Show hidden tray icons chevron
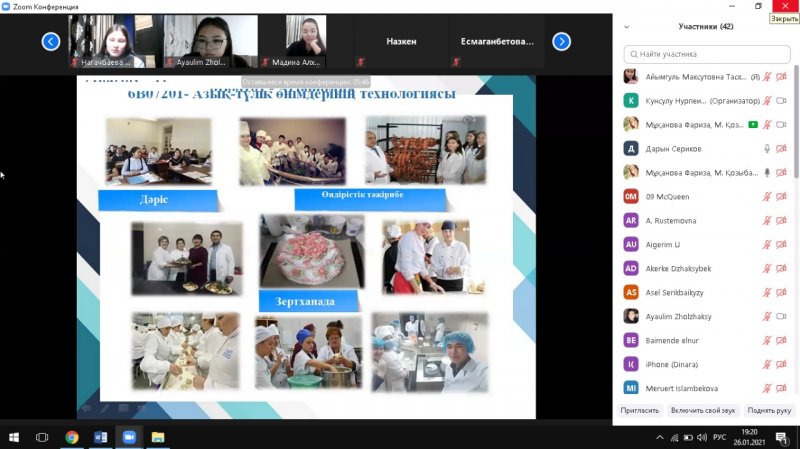The height and width of the screenshot is (449, 800). 660,437
